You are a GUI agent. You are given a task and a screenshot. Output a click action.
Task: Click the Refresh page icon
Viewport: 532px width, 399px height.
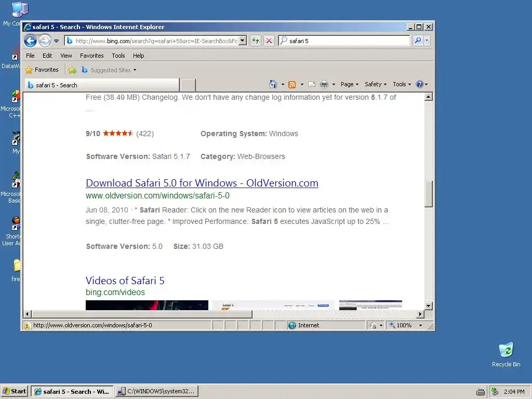click(x=256, y=41)
